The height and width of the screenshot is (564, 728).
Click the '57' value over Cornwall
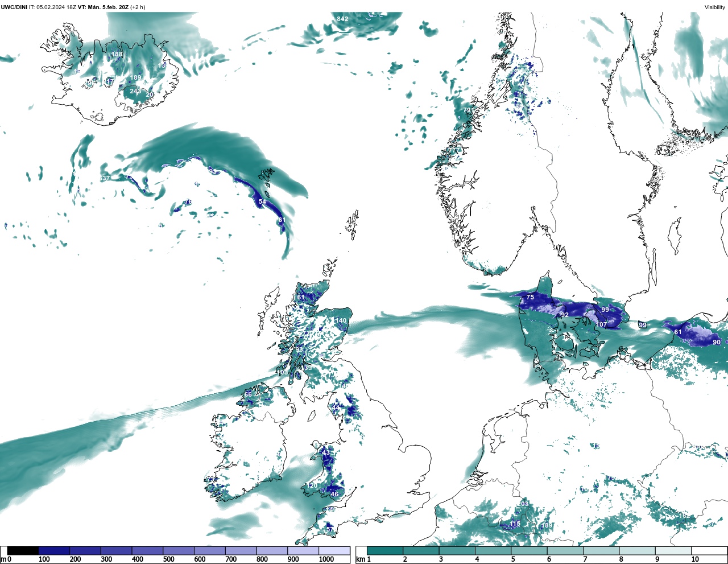point(329,529)
